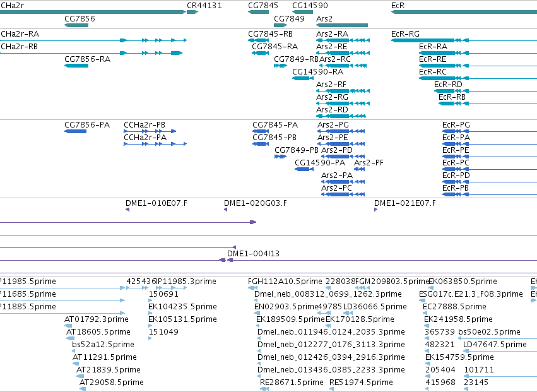Click the CG14590 gene label
The width and height of the screenshot is (537, 392).
click(310, 6)
